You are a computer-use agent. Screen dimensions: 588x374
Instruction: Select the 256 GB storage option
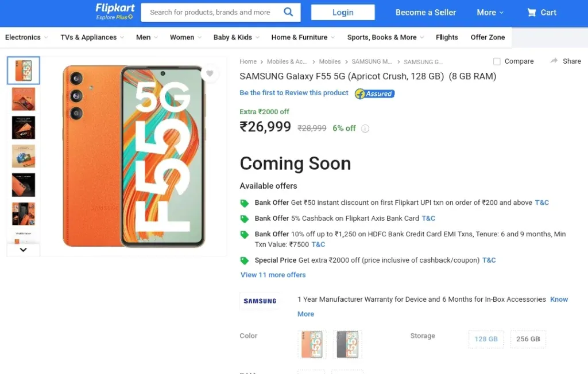[x=528, y=339]
